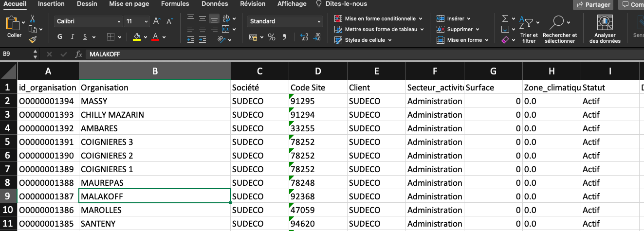Open fill color dropdown arrow
This screenshot has width=644, height=231.
pyautogui.click(x=145, y=37)
